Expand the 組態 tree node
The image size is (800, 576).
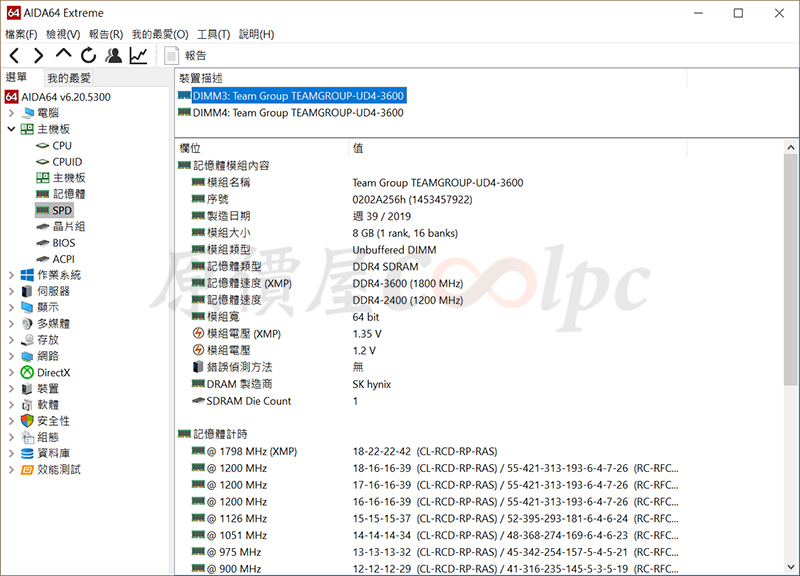point(11,437)
